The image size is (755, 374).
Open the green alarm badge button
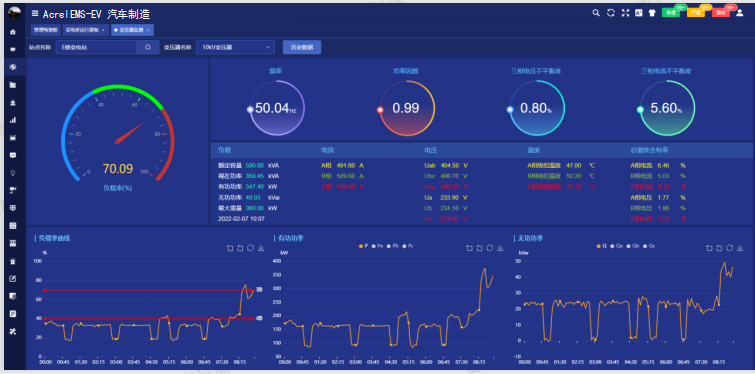pos(670,13)
